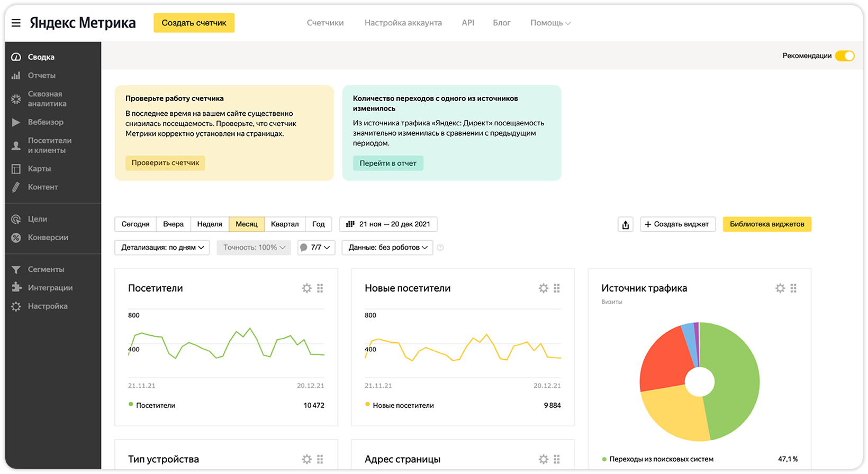The height and width of the screenshot is (474, 868).
Task: Open settings gear on Источник трафика widget
Action: [x=780, y=288]
